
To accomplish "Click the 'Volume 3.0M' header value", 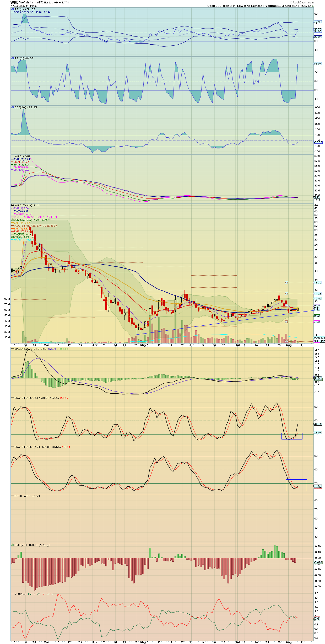I will tap(274, 6).
